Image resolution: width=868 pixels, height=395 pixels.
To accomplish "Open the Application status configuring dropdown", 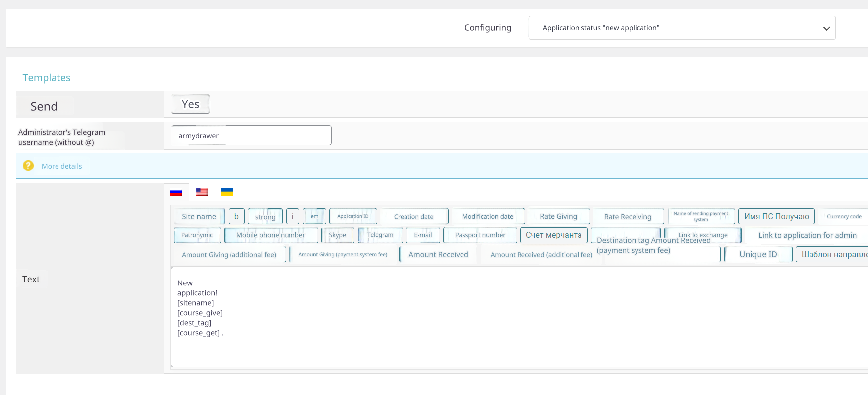I will pos(682,28).
